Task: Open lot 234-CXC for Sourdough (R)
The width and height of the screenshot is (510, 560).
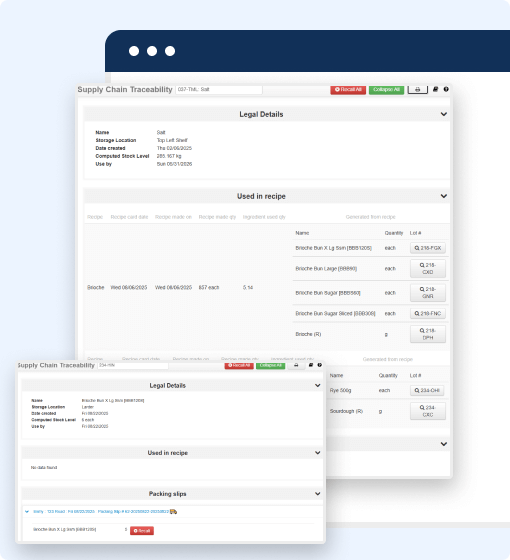Action: pyautogui.click(x=428, y=411)
